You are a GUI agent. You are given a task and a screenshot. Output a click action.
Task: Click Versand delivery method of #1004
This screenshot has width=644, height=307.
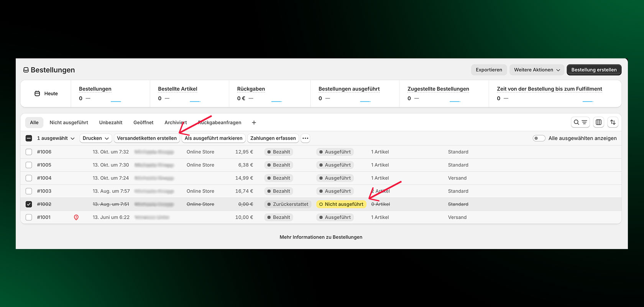click(x=457, y=178)
